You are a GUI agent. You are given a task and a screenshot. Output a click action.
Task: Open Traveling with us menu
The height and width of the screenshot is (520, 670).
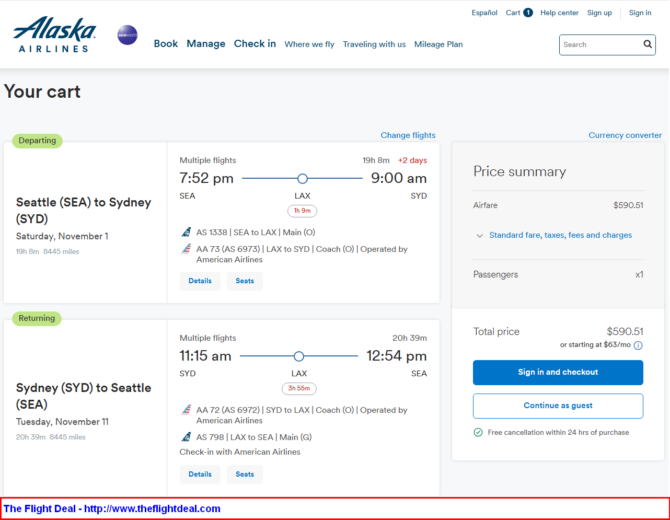point(374,44)
